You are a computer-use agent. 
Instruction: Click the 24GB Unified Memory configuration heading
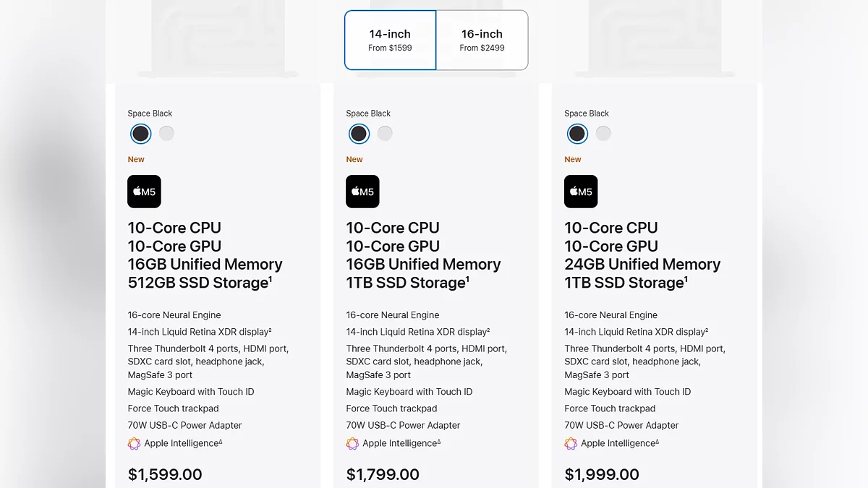pos(642,265)
